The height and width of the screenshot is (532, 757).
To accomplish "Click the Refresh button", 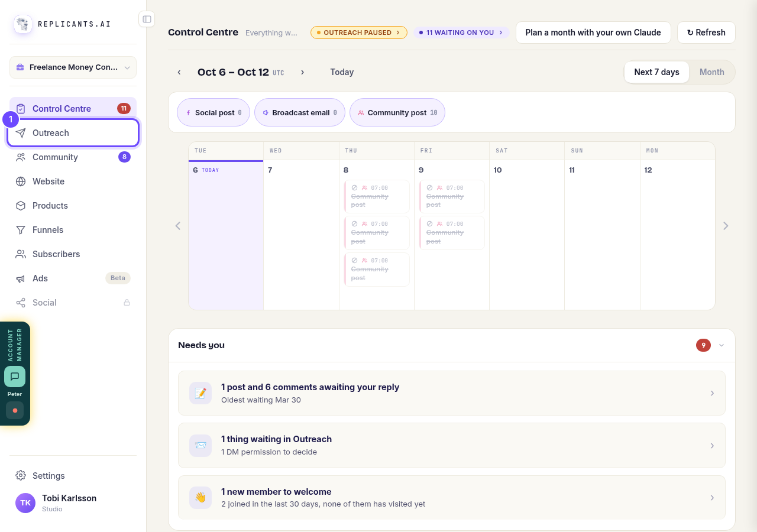I will pos(706,33).
